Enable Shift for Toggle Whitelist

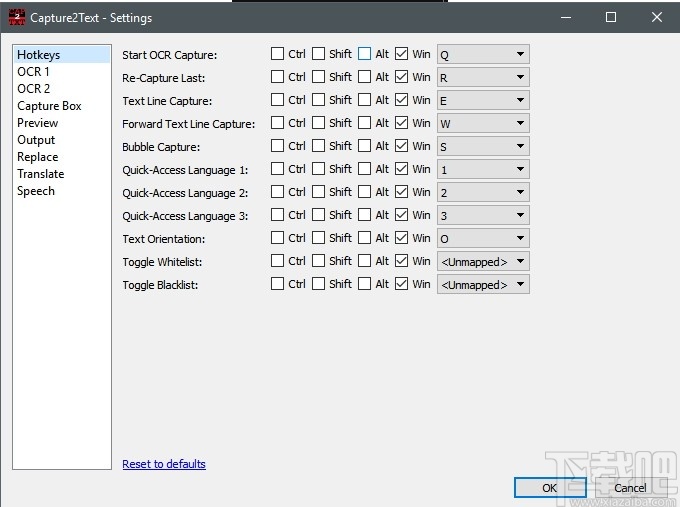318,261
